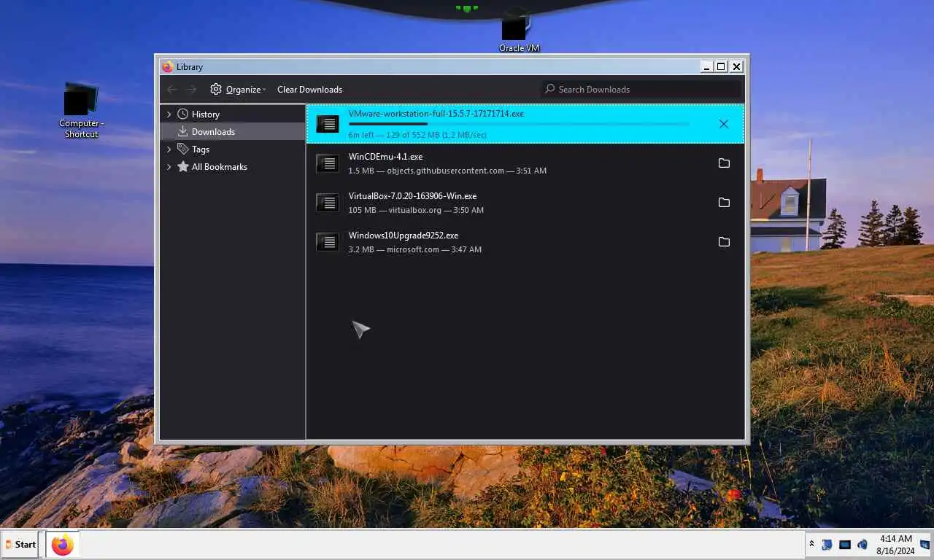
Task: Click the volume speaker tray icon
Action: pyautogui.click(x=862, y=545)
